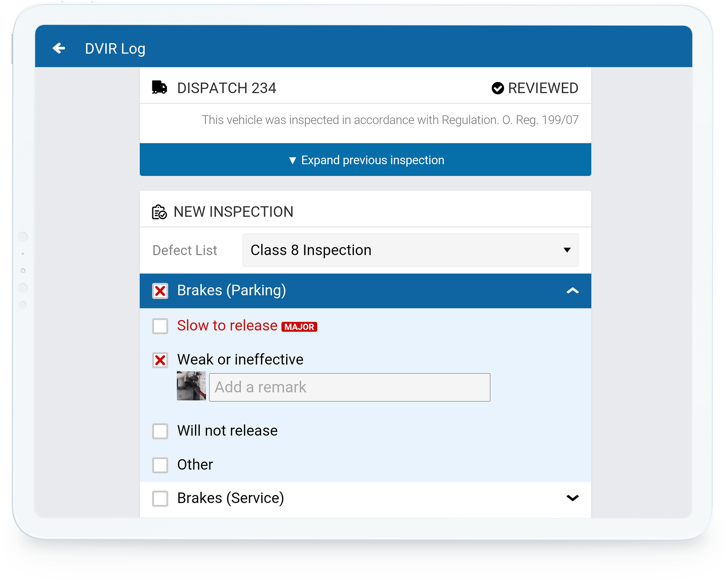Check the Other defect checkbox

pos(161,464)
